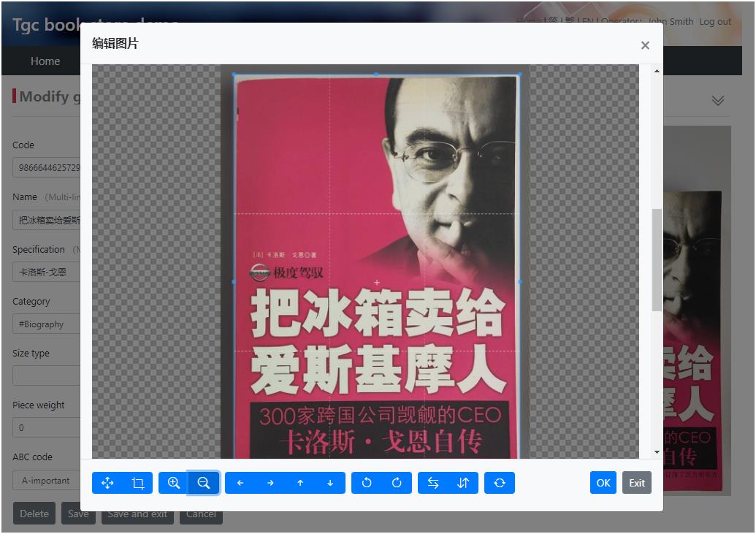
Task: Click the Size type field
Action: point(47,375)
